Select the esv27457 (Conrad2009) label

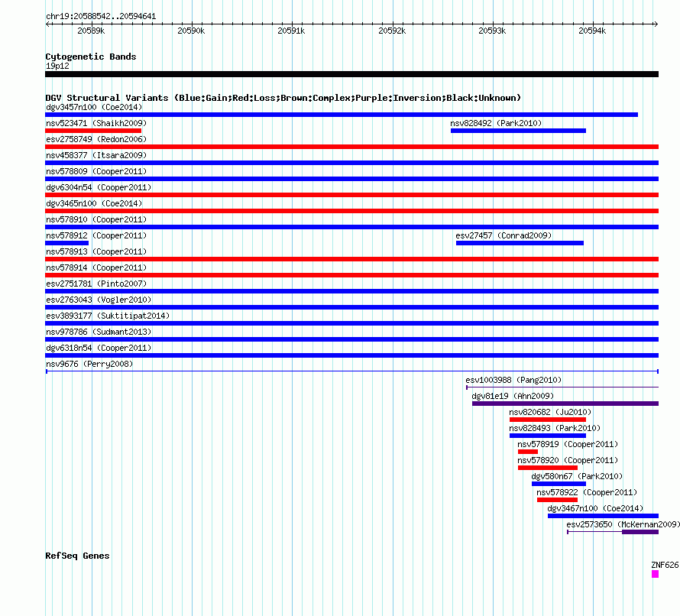504,235
